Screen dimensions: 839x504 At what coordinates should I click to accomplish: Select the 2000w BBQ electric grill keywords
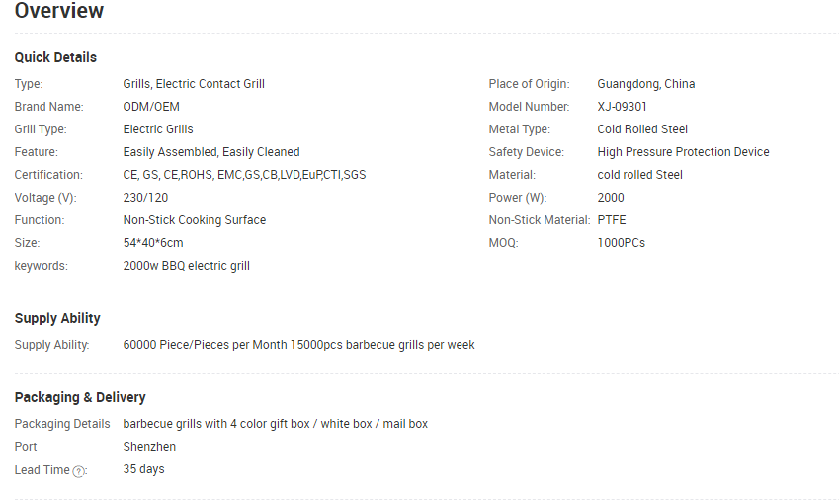pyautogui.click(x=187, y=266)
